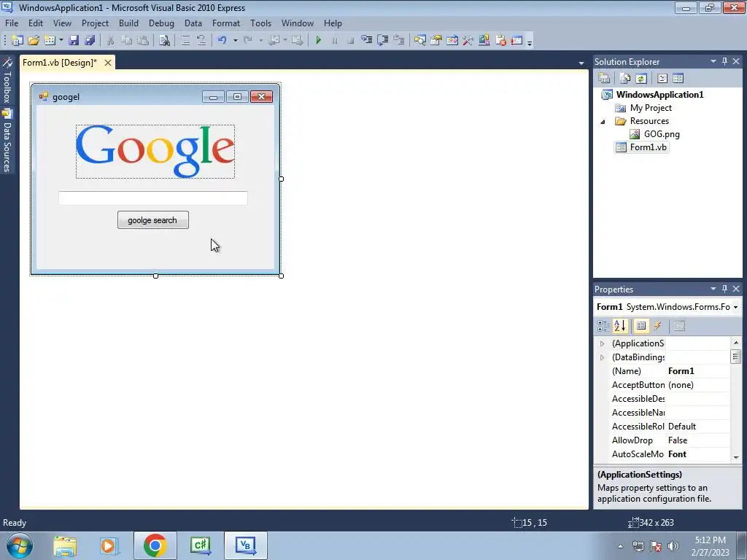Viewport: 747px width, 560px height.
Task: Open the Project menu
Action: click(95, 23)
